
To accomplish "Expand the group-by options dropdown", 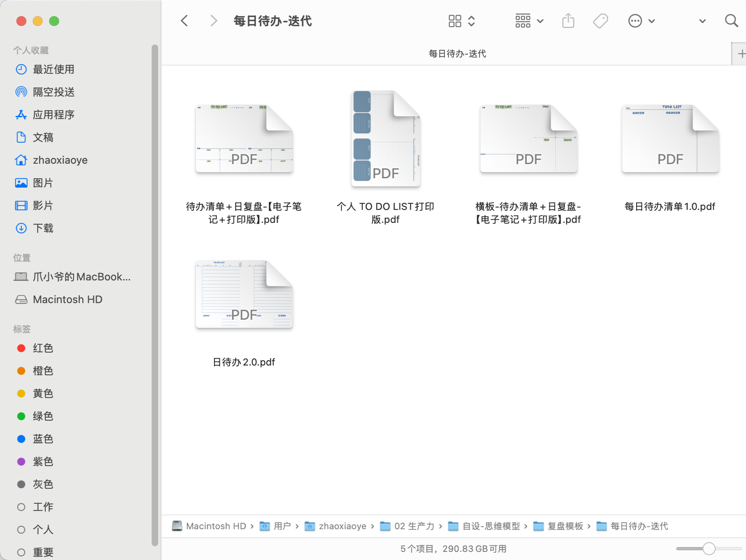I will 529,21.
